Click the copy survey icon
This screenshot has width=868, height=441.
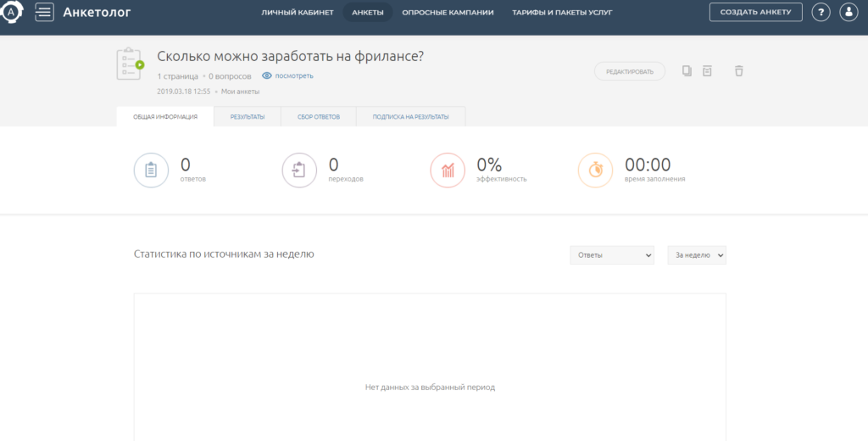click(x=687, y=71)
